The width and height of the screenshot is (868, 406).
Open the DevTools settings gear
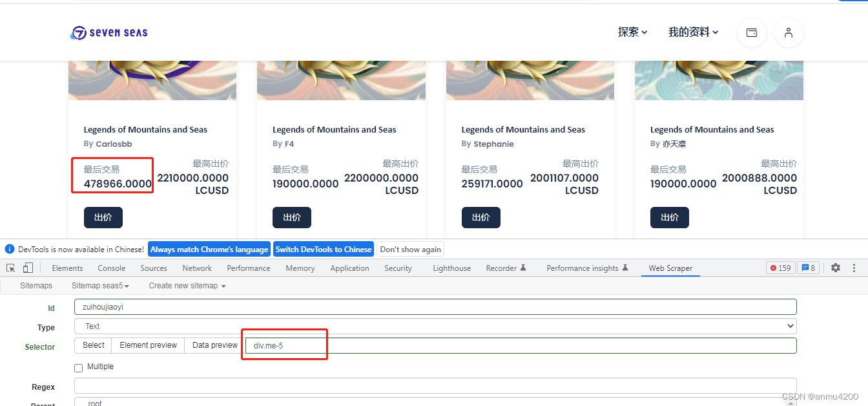tap(836, 268)
